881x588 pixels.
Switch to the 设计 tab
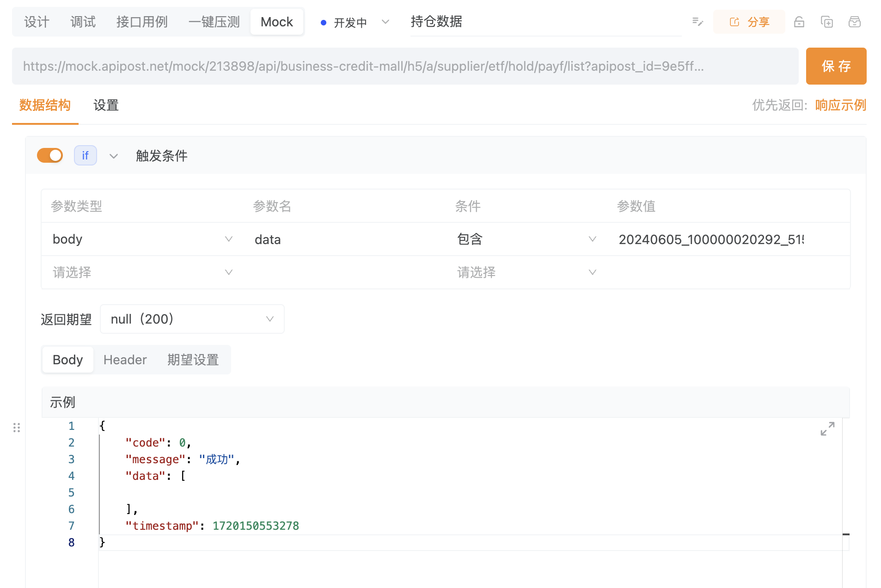coord(37,22)
